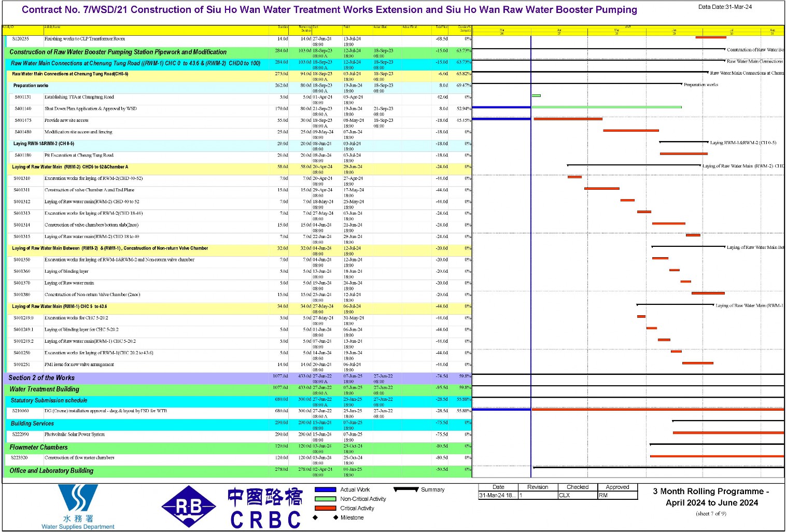Click the Water Supplies Department logo
This screenshot has width=786, height=532.
pyautogui.click(x=78, y=507)
